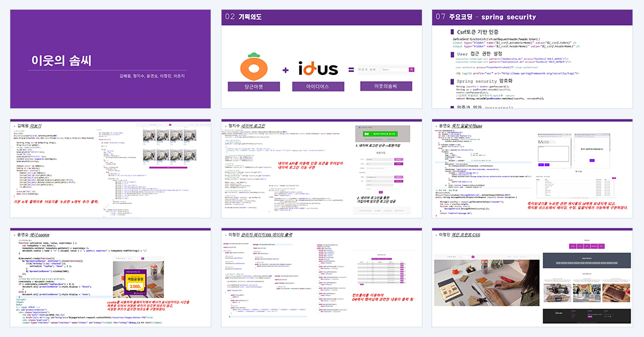Image resolution: width=644 pixels, height=337 pixels.
Task: Click the 당근마켓 purple label
Action: [254, 87]
